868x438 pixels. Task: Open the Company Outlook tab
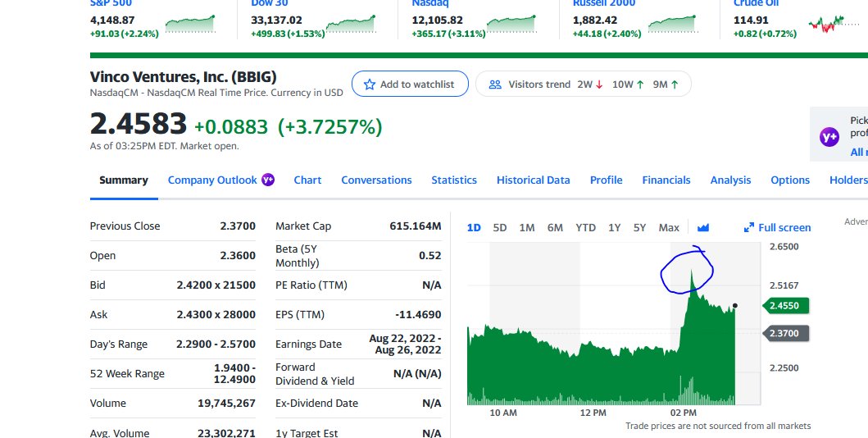212,180
